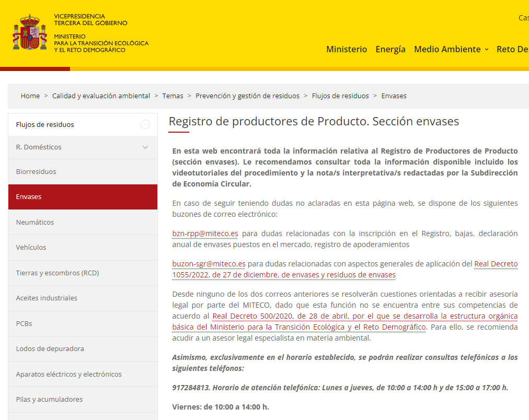Open Tierras y escombros (RCD) item

click(x=83, y=273)
